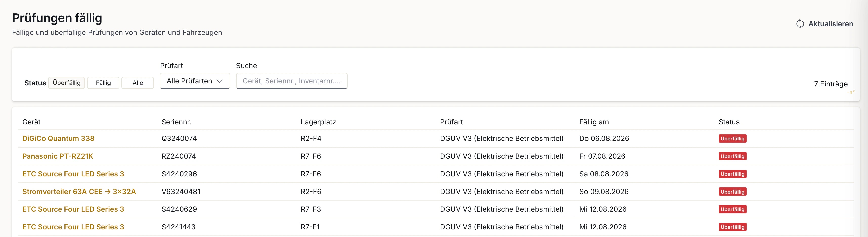Viewport: 868px width, 237px height.
Task: Click Prüfungen fällig page heading
Action: [57, 18]
